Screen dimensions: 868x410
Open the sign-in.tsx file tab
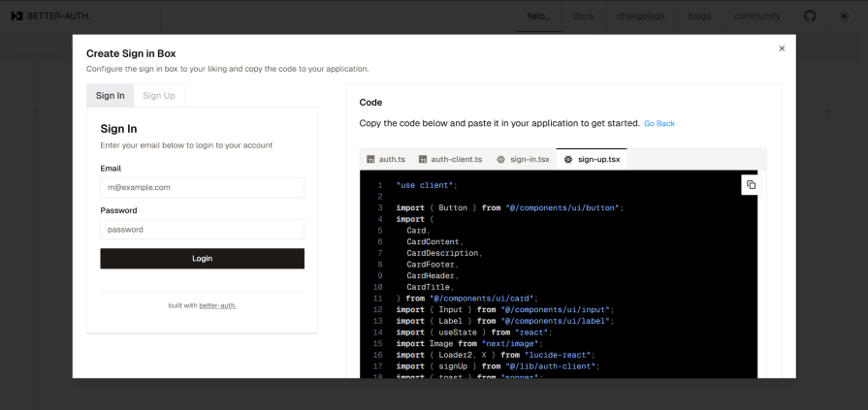[523, 159]
